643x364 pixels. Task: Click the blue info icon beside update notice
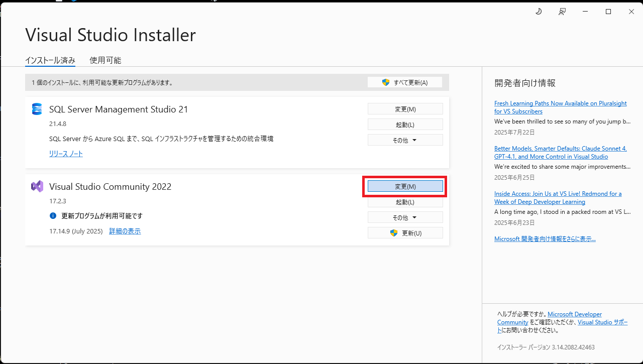[x=53, y=216]
